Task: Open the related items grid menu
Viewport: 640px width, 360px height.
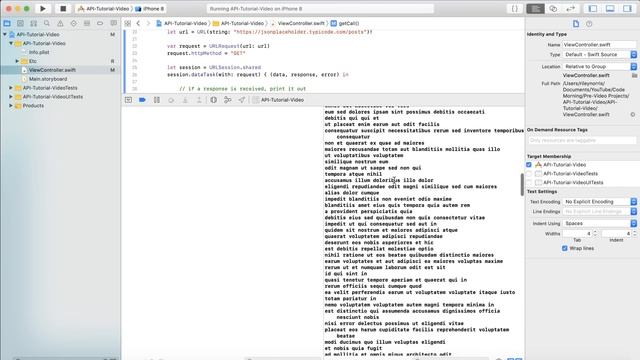Action: (x=128, y=24)
